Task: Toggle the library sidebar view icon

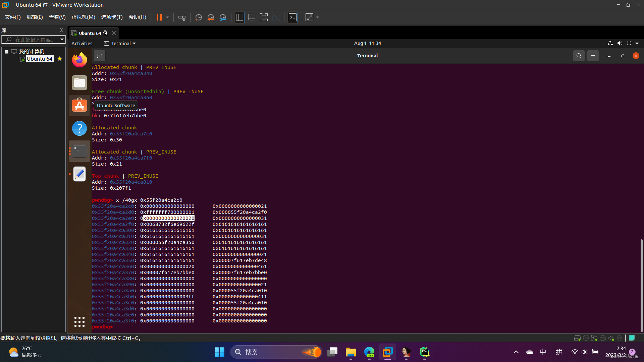Action: coord(239,17)
